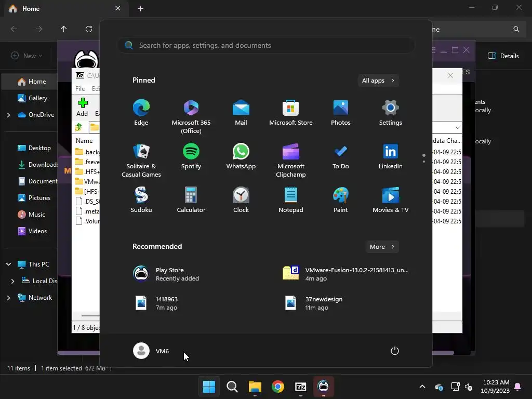This screenshot has width=532, height=399.
Task: Go to next pinned apps page dot
Action: point(424,162)
